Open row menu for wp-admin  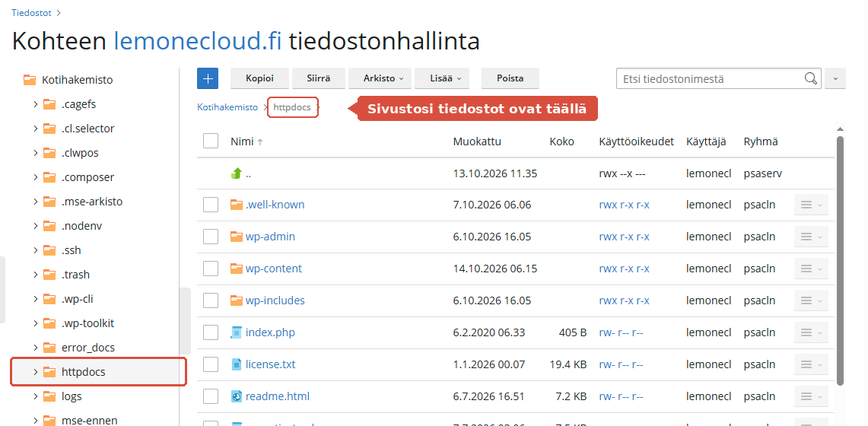click(x=811, y=237)
